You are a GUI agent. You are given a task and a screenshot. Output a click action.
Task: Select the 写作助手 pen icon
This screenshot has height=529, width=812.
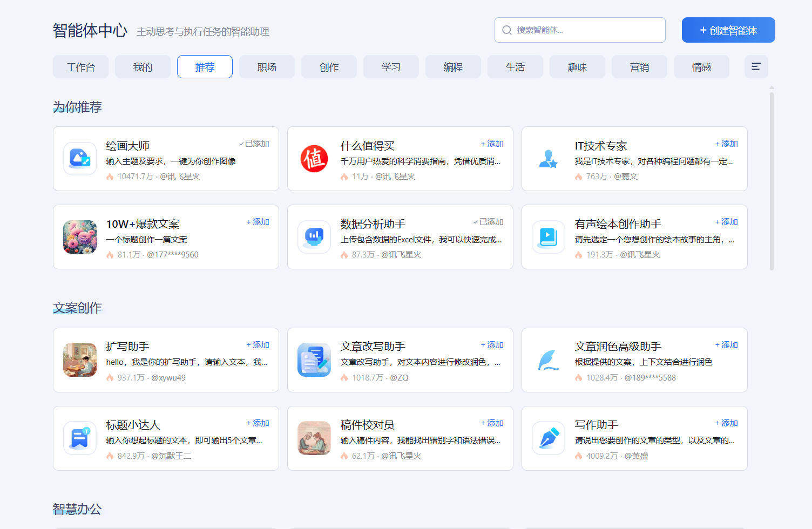(x=549, y=438)
